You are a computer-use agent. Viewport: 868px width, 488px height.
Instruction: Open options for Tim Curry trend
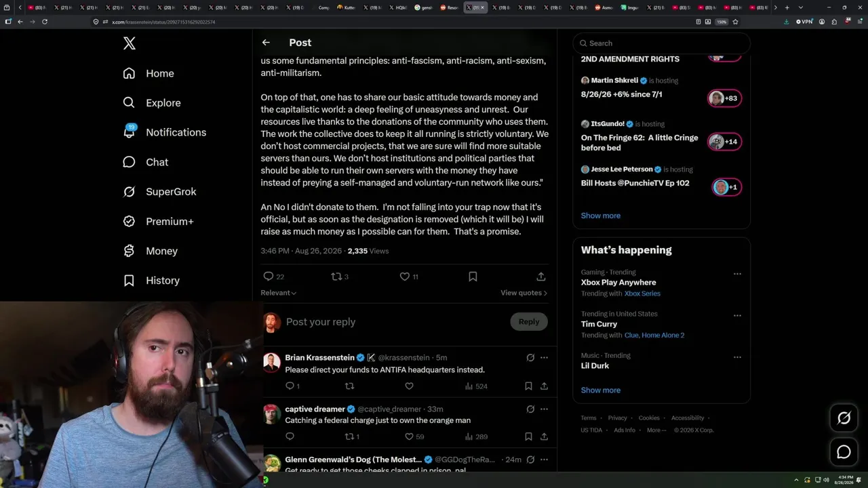point(737,316)
